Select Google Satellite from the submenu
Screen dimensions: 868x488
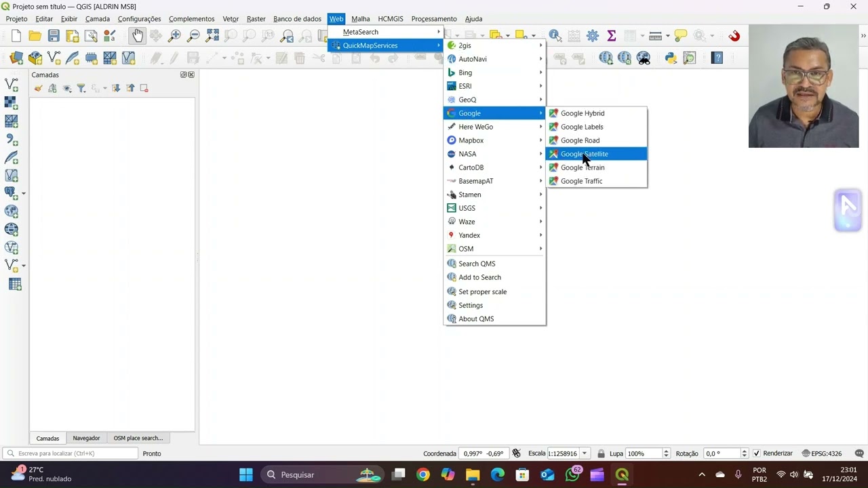point(597,154)
